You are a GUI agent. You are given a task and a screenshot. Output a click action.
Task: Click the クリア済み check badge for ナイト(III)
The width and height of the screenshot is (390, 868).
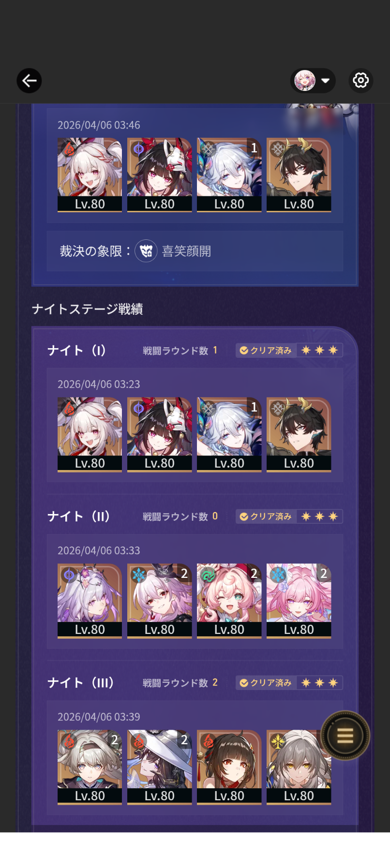266,683
